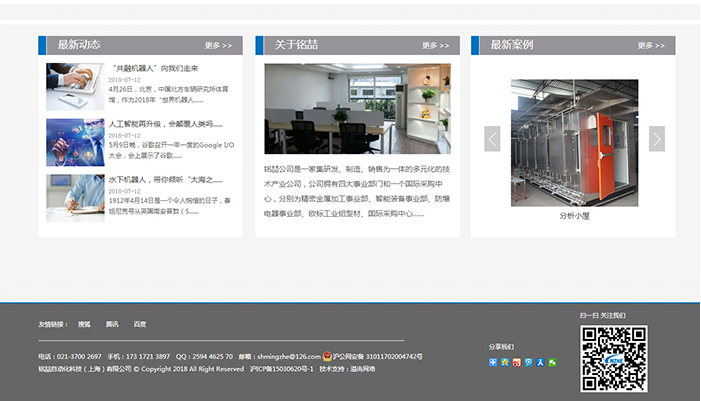Click the previous arrow on case carousel
Screen dimensions: 701x401
(x=492, y=139)
